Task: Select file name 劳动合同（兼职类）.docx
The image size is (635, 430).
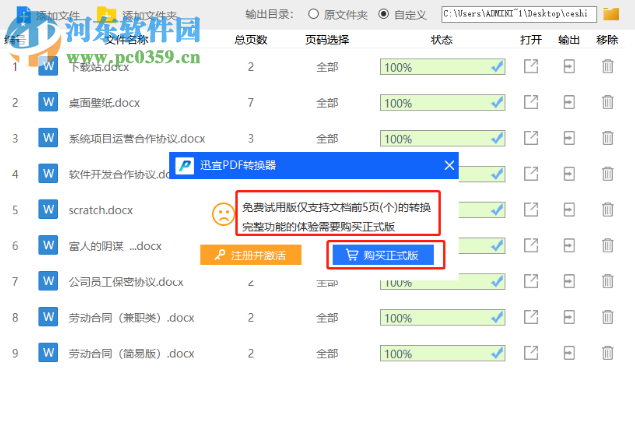Action: click(131, 318)
